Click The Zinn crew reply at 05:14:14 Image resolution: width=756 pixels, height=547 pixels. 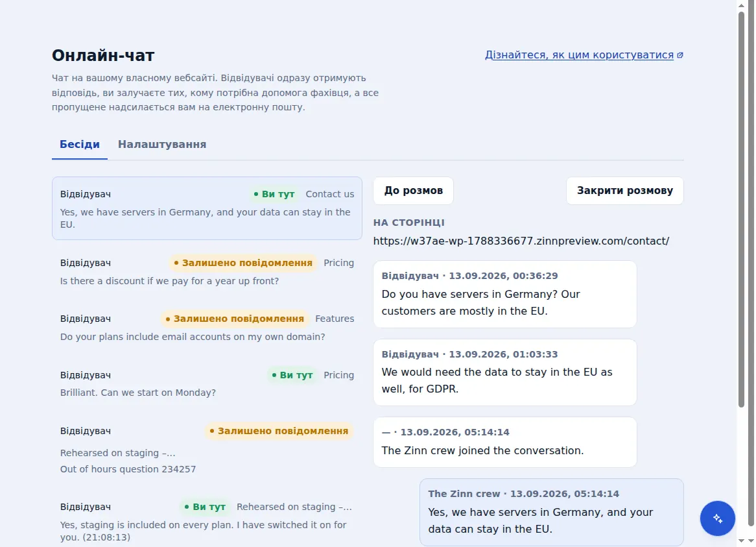point(552,512)
